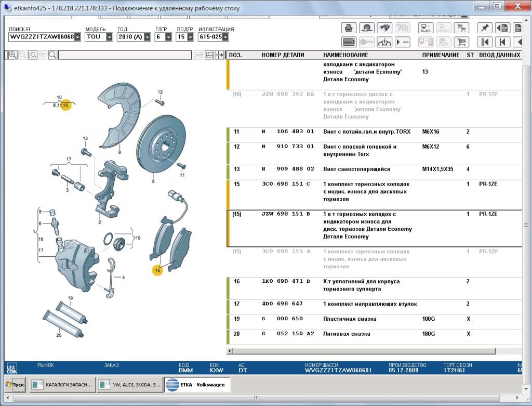Image resolution: width=532 pixels, height=406 pixels.
Task: Click the greyed-out key icon
Action: click(367, 42)
